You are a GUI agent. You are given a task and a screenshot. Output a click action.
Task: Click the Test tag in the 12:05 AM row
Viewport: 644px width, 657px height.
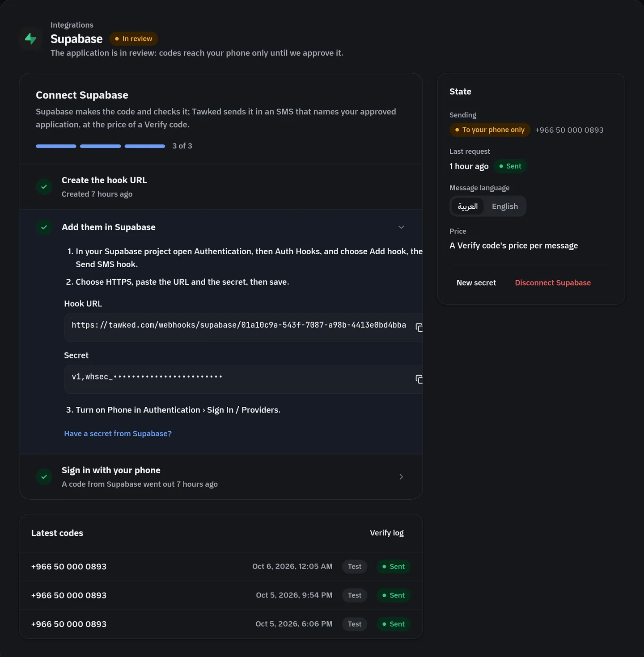355,567
